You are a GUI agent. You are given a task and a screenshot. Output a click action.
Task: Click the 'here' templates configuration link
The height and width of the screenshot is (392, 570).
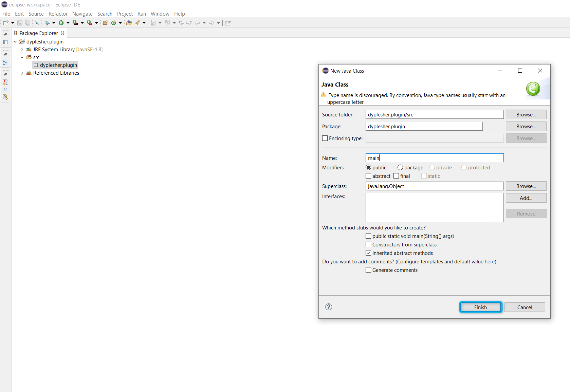[x=490, y=262]
